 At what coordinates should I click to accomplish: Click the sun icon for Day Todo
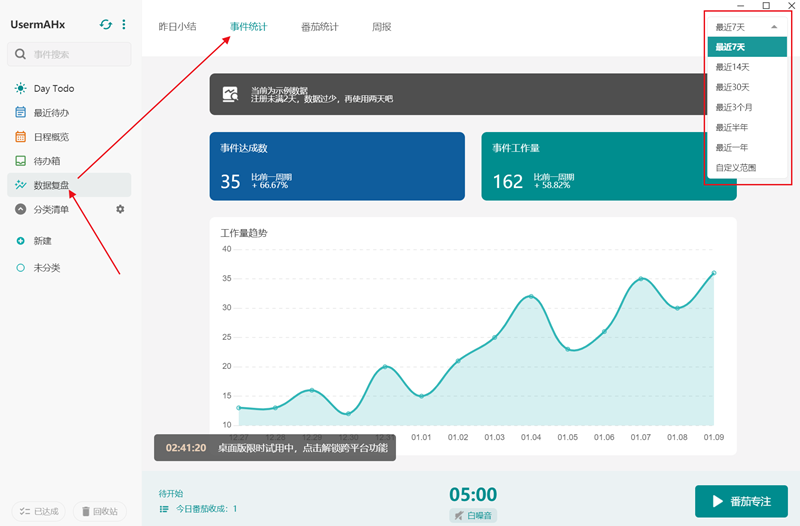point(20,88)
